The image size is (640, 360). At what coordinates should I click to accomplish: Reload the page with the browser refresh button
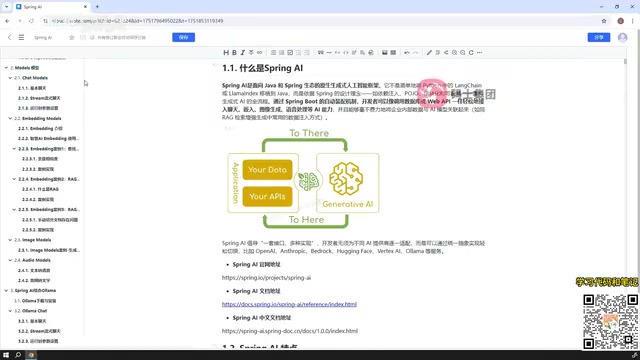pos(31,21)
